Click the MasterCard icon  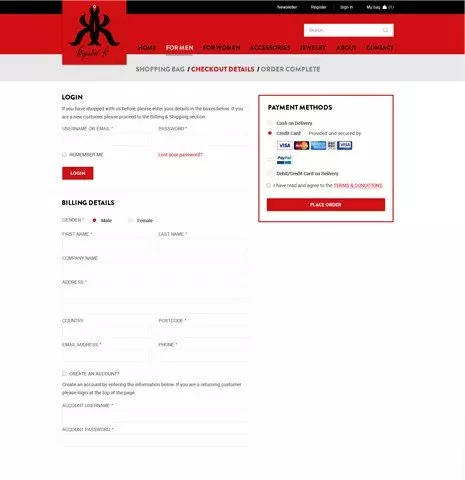[x=301, y=145]
